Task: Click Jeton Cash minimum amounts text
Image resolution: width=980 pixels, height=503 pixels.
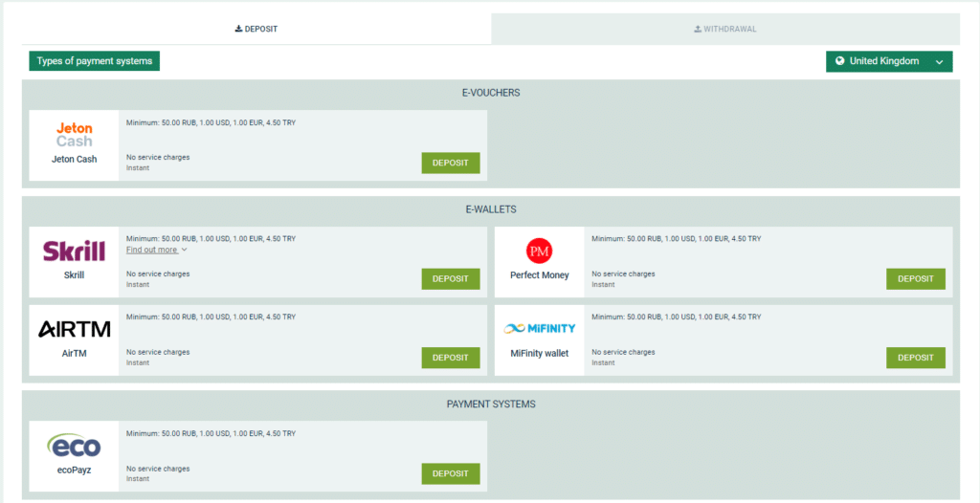Action: [211, 122]
